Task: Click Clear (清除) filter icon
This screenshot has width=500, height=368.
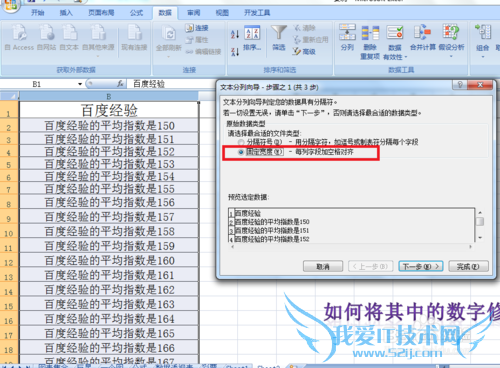Action: 304,28
